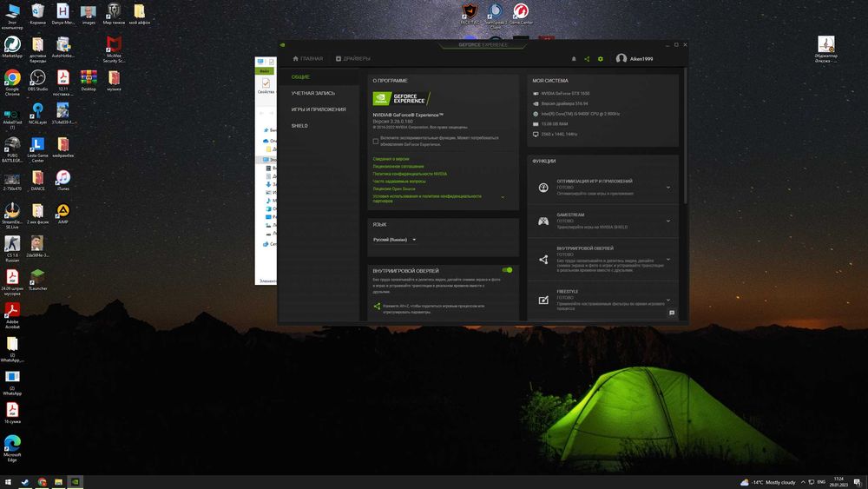Enable experimental features checkbox
The image size is (868, 489).
point(375,142)
